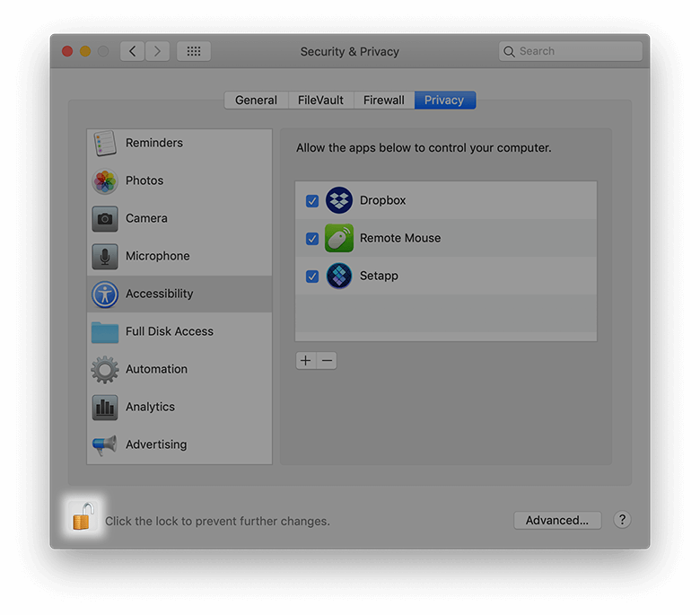Click the Analytics bar chart icon
Viewport: 700px width, 615px height.
tap(105, 408)
